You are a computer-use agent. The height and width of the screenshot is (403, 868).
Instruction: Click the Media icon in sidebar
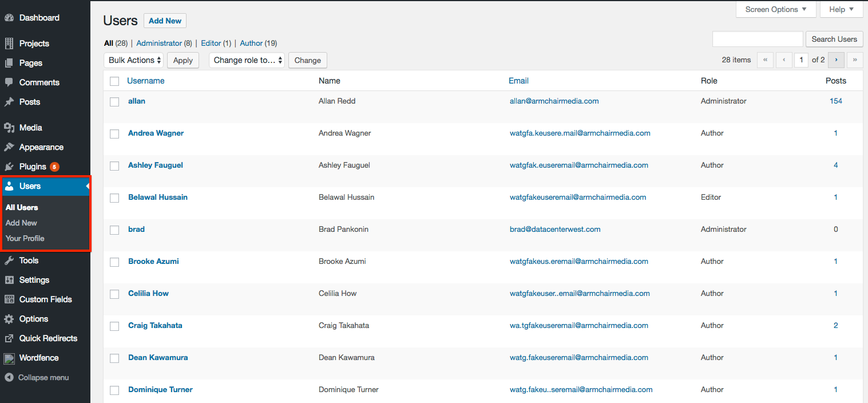click(x=9, y=128)
